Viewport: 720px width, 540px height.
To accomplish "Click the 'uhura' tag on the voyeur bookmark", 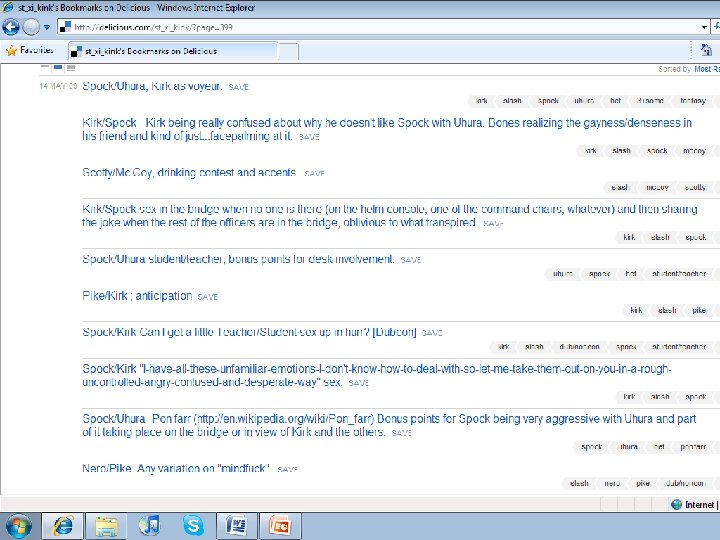I will [584, 101].
